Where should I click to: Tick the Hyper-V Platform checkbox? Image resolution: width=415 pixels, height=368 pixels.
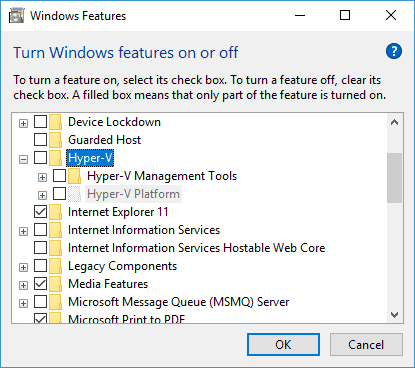[59, 194]
